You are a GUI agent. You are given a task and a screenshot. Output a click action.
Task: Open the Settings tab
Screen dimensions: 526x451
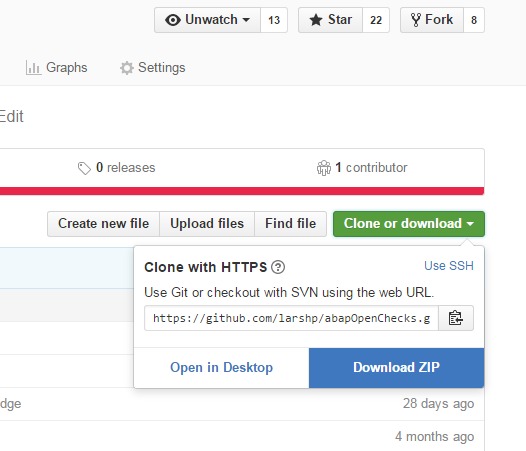pos(153,68)
